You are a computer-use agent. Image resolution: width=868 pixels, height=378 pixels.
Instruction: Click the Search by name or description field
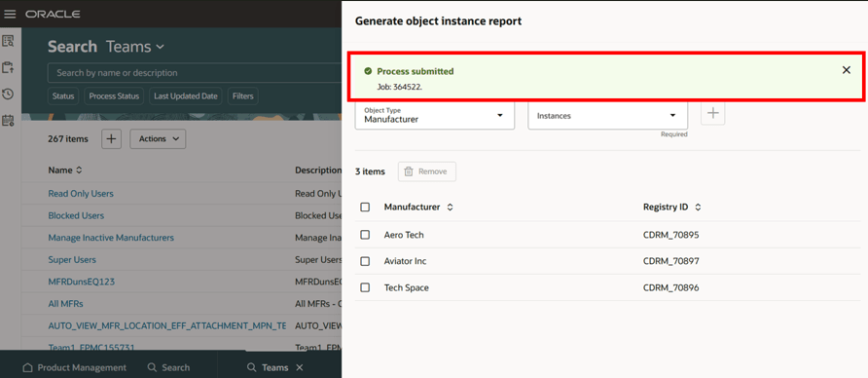195,73
